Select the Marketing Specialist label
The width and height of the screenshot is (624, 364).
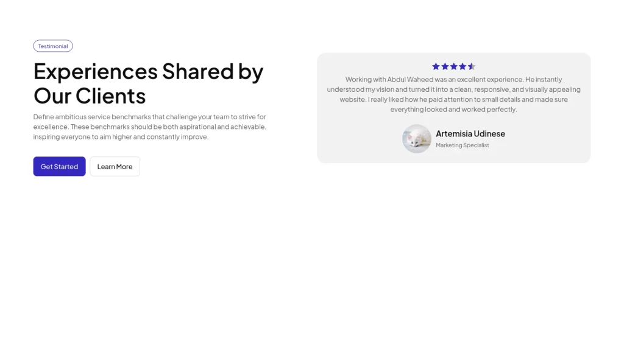click(x=463, y=145)
